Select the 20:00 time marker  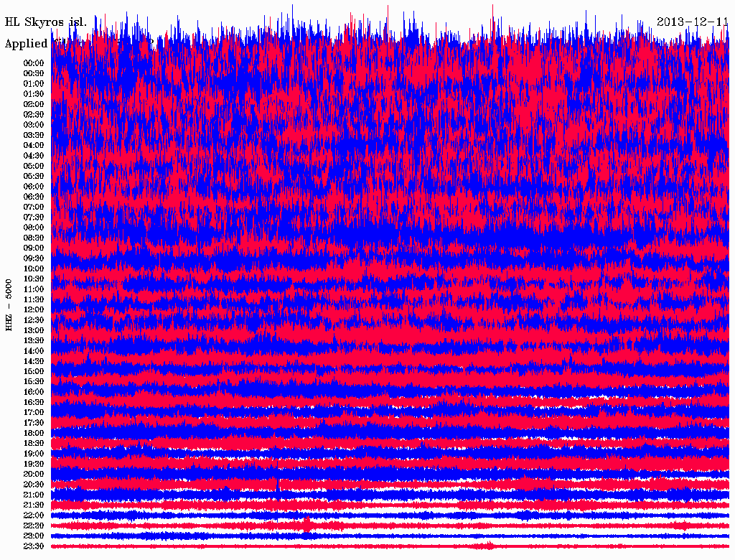(x=34, y=474)
